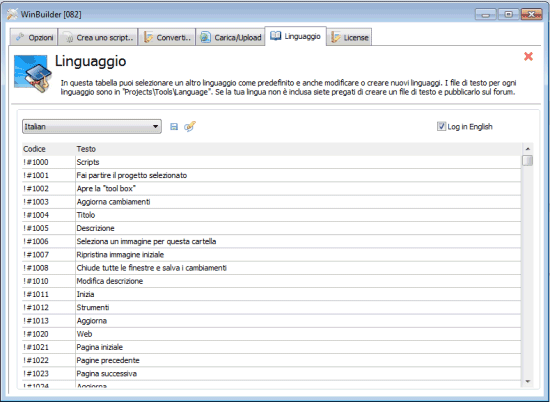Click 'Ripristina immagine iniziale' row
The height and width of the screenshot is (402, 550).
point(271,255)
